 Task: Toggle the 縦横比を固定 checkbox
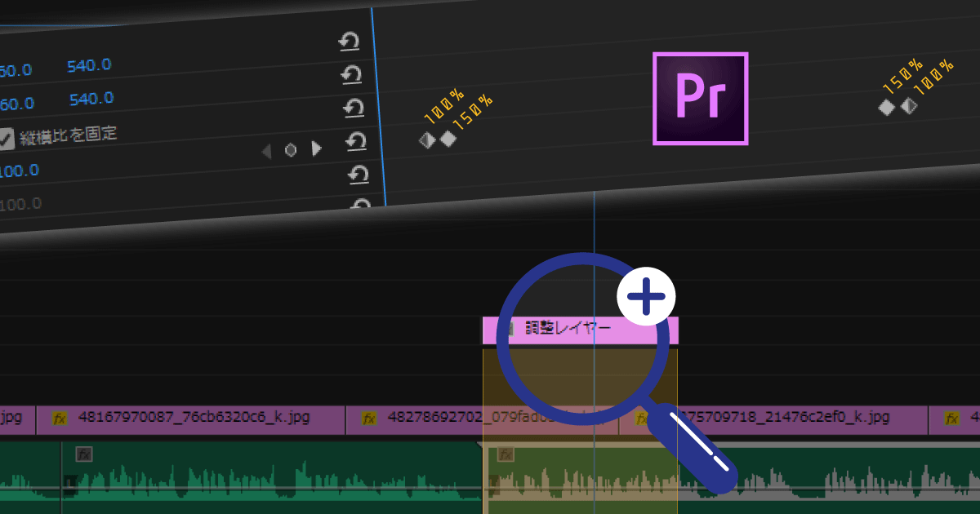point(6,140)
